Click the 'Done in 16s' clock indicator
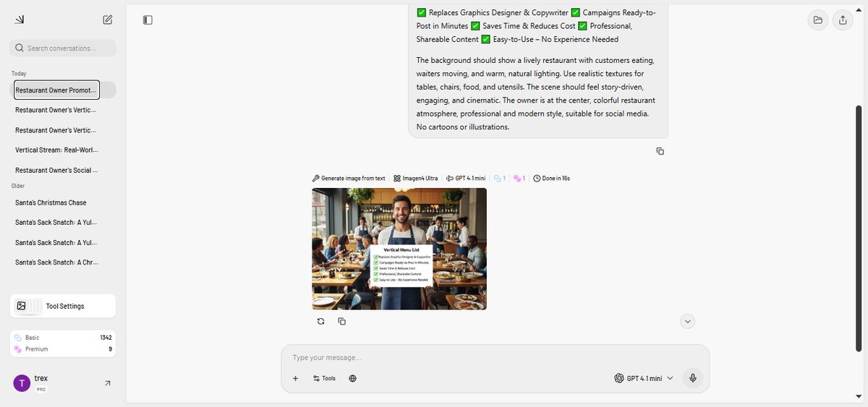The width and height of the screenshot is (868, 407). [552, 178]
